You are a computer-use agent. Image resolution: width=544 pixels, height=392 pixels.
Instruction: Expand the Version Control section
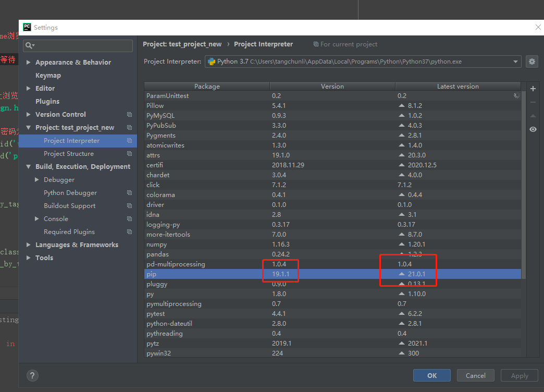pos(29,114)
